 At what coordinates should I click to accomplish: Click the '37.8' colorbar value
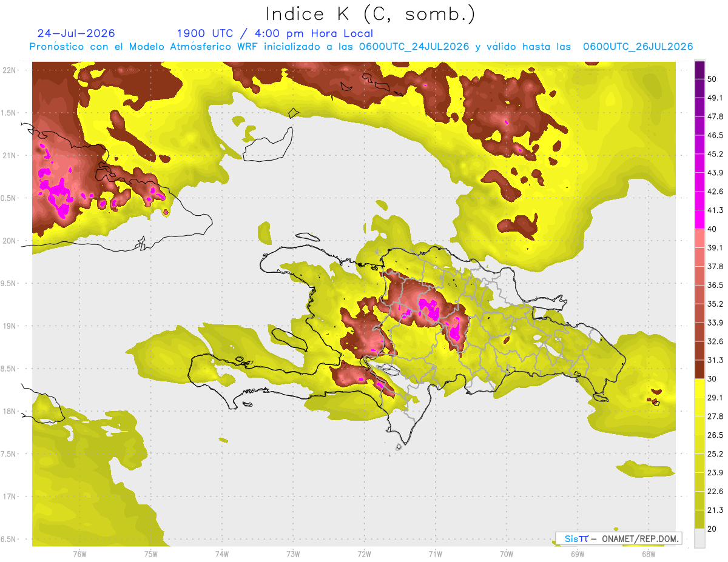pyautogui.click(x=715, y=266)
